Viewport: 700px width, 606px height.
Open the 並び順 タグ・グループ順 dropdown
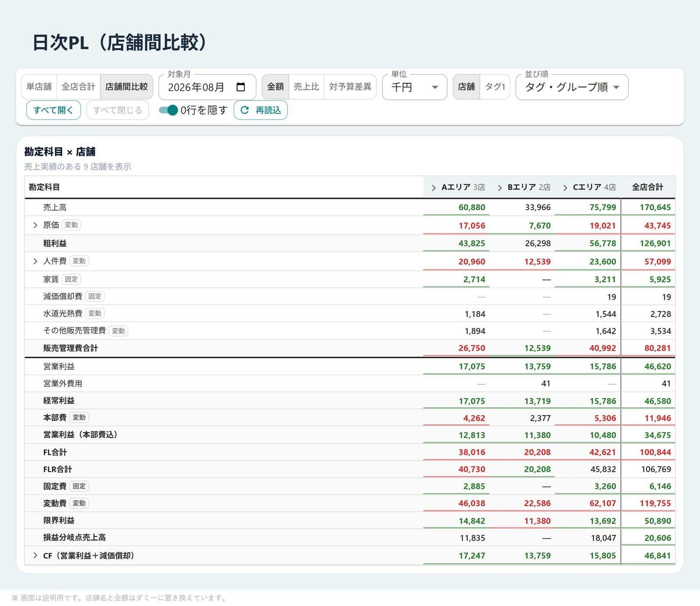pos(572,87)
